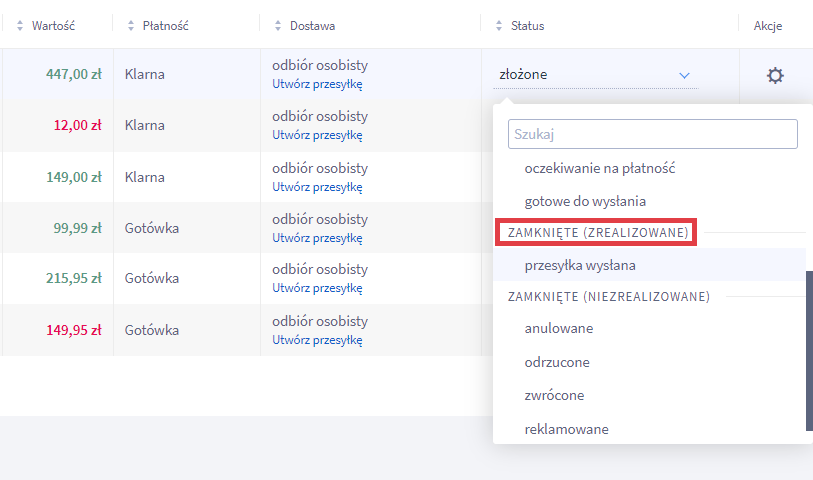
Task: Click 'Utwórz przesyłkę' link for 12,00 zł order
Action: coord(317,135)
